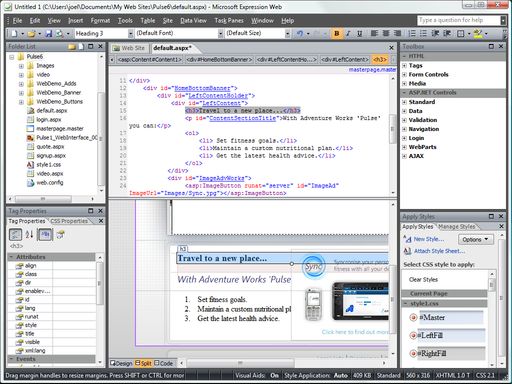This screenshot has width=512, height=384.
Task: Click Visual Aids On in status bar
Action: [x=257, y=376]
